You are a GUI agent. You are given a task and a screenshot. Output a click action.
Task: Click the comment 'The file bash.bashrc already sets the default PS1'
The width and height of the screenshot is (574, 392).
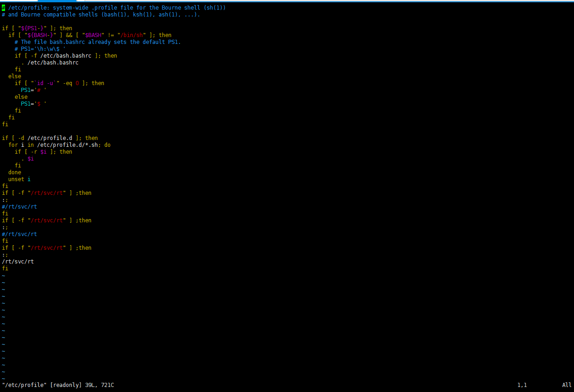98,42
